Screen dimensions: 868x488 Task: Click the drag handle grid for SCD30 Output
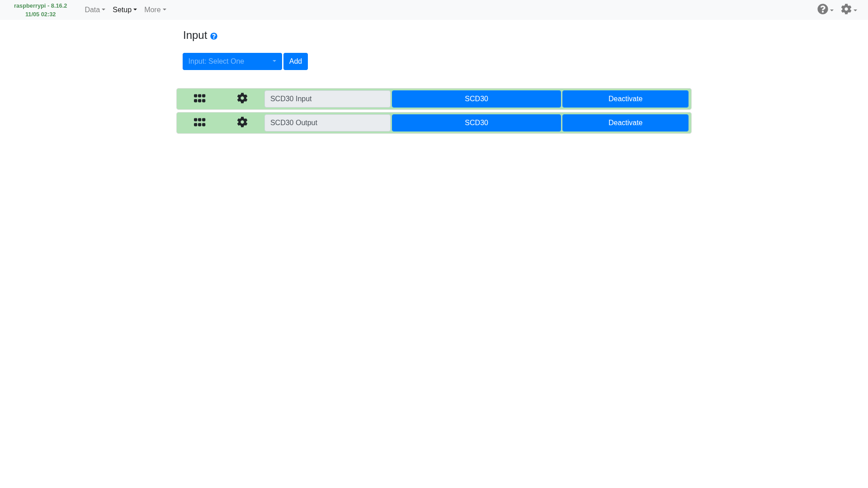199,122
